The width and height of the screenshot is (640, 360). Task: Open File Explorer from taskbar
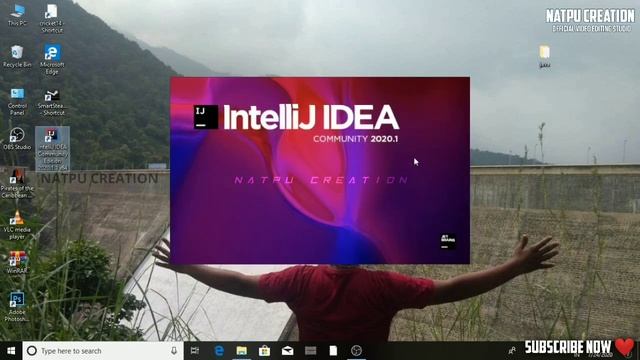click(x=242, y=351)
